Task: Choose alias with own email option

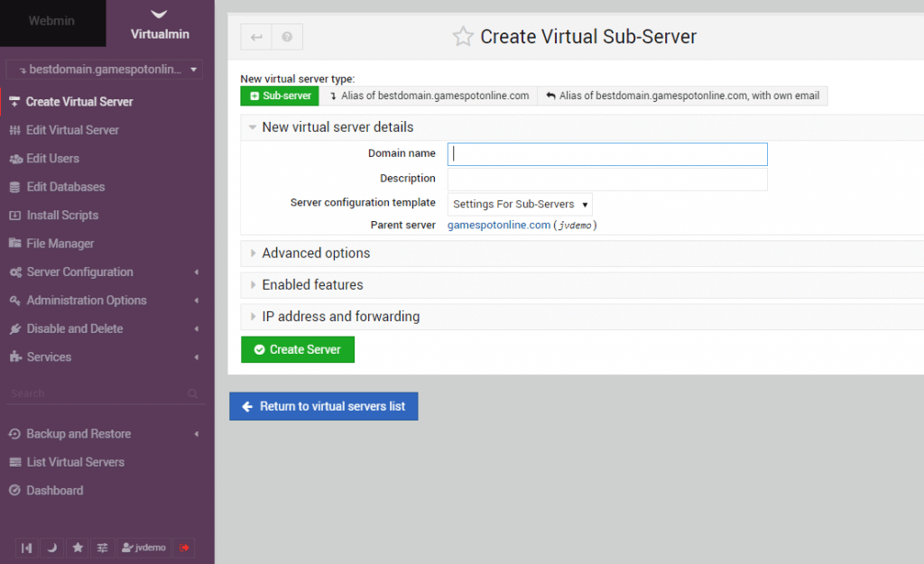Action: click(682, 96)
